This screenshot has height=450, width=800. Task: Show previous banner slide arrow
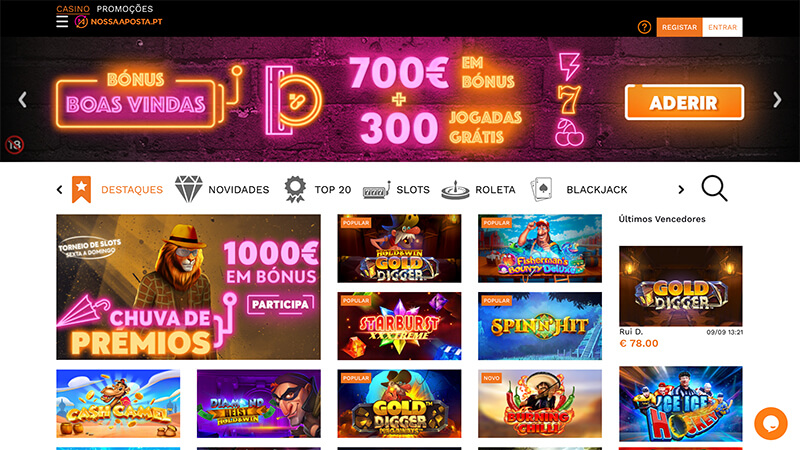[x=22, y=99]
